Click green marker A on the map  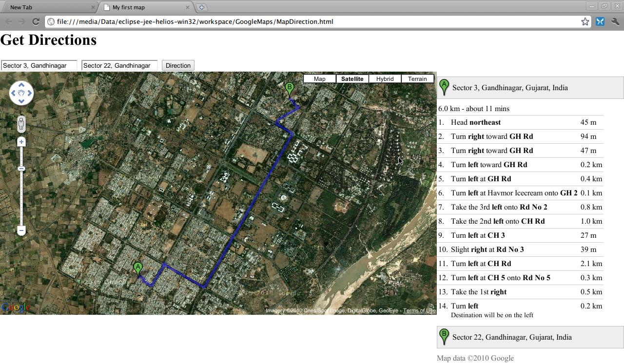pyautogui.click(x=138, y=268)
